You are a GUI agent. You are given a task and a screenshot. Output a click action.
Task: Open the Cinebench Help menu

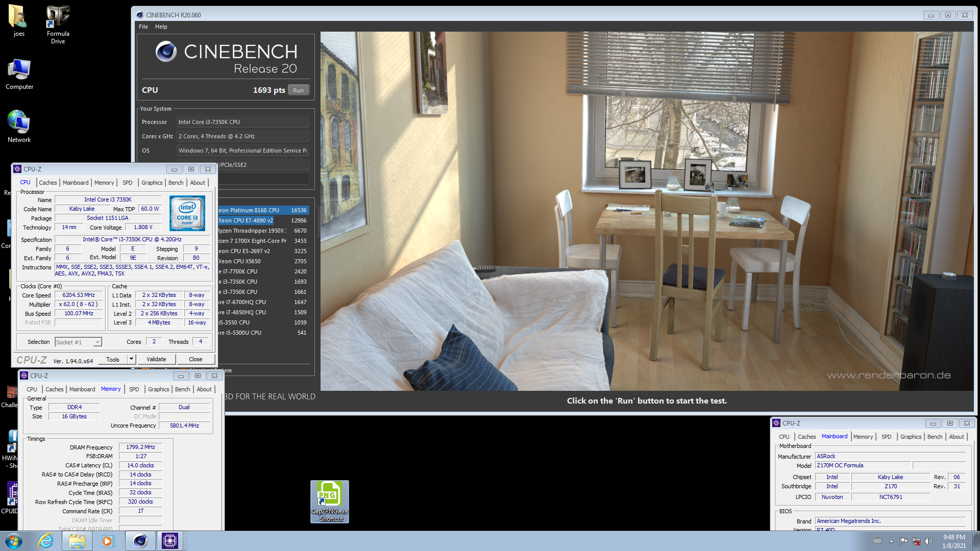(x=161, y=27)
